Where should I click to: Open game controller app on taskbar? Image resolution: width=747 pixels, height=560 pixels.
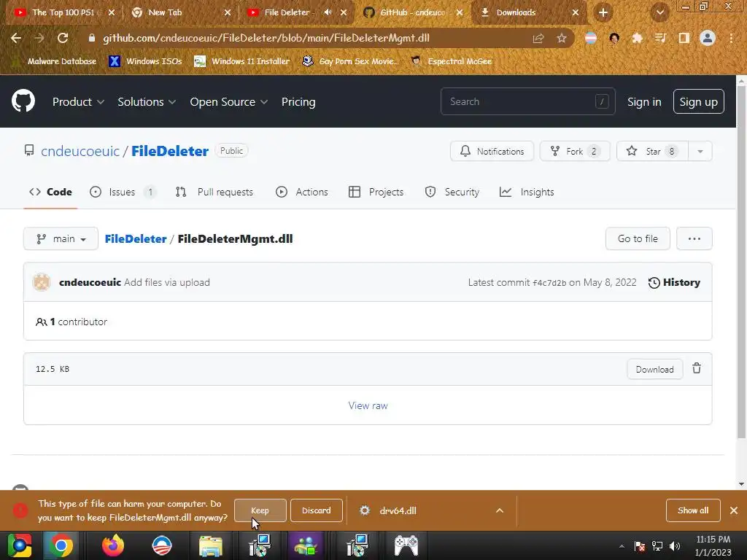pyautogui.click(x=406, y=545)
